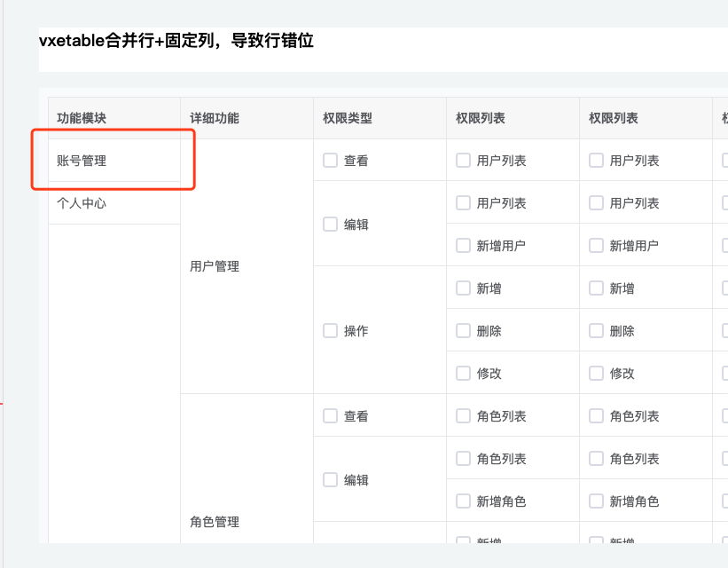Tick 新增用户 in first 权限列表 column
The width and height of the screenshot is (728, 568).
click(x=463, y=246)
